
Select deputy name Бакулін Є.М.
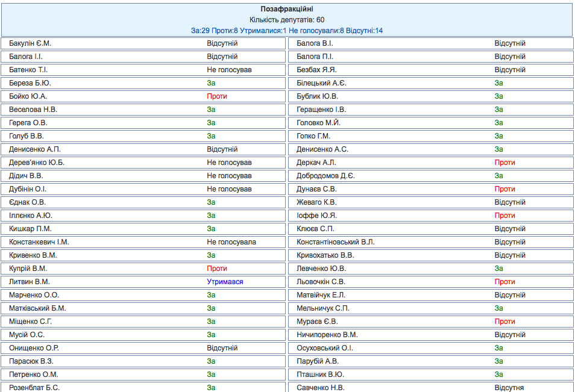34,43
